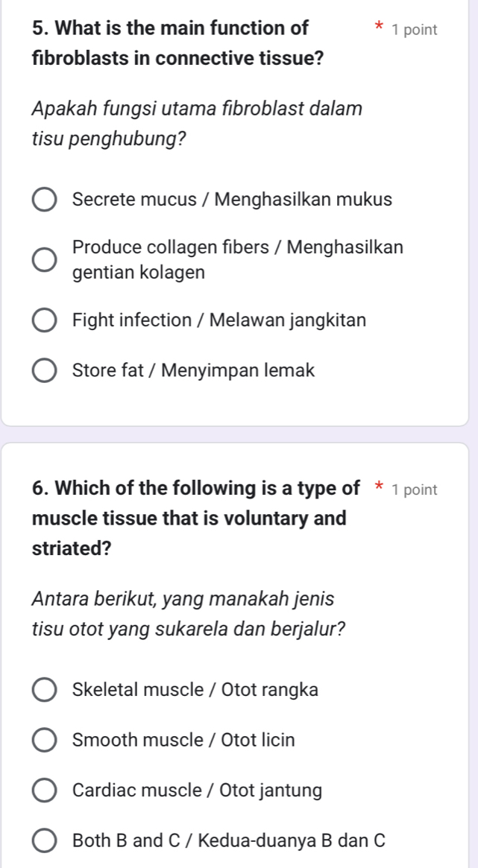This screenshot has height=868, width=478.
Task: Click question 6 title text
Action: (x=190, y=518)
